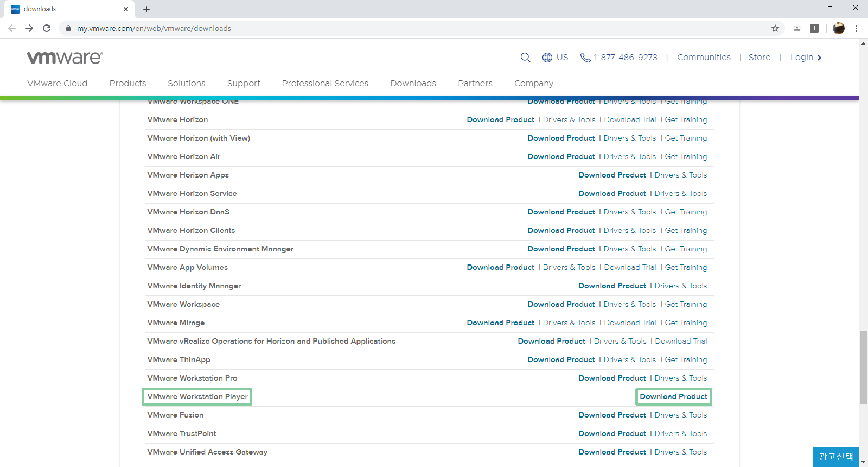Open the Products menu

pyautogui.click(x=127, y=83)
